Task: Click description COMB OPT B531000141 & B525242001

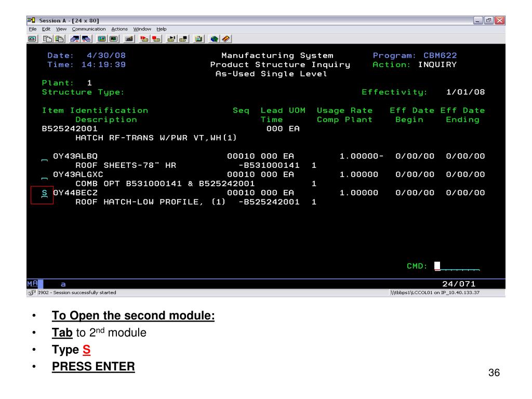Action: point(165,183)
